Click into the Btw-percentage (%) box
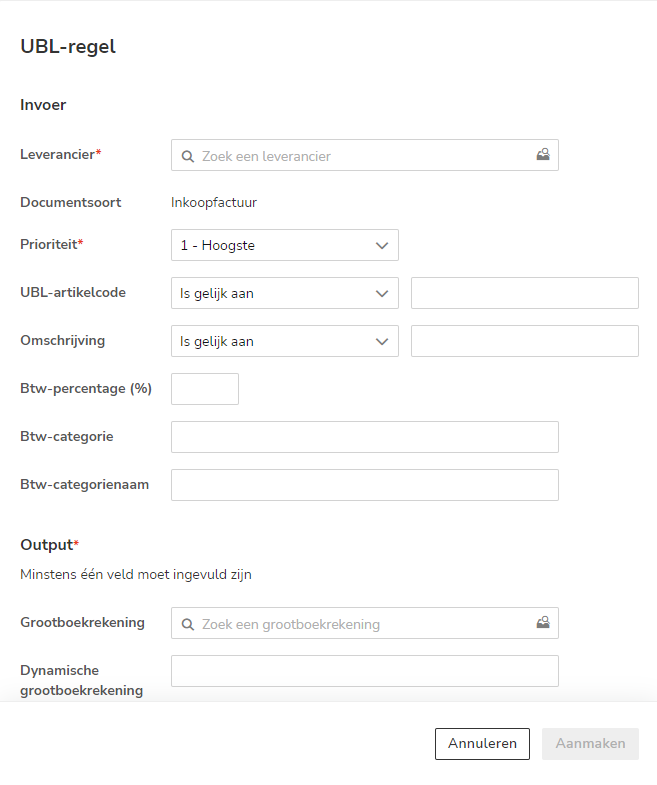 pyautogui.click(x=205, y=389)
